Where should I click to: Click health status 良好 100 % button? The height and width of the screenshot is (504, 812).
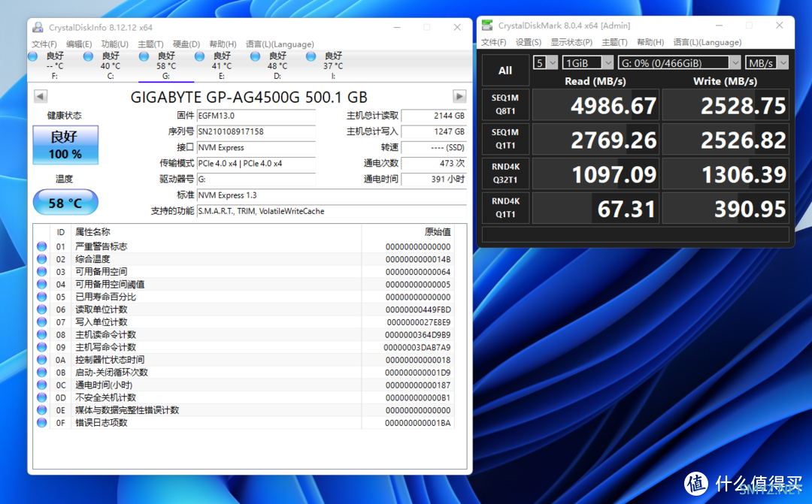(65, 145)
